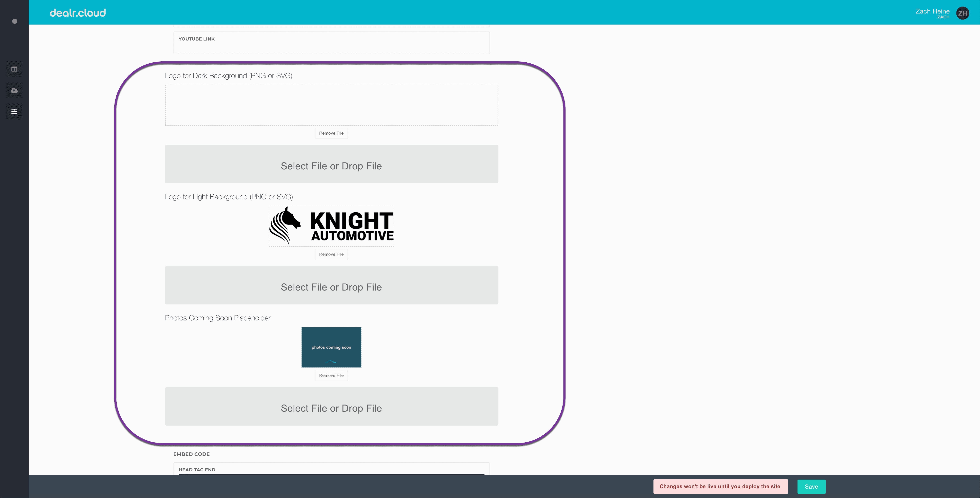Screen dimensions: 980x498
Task: Remove the Knight Automotive light logo file
Action: tap(331, 254)
